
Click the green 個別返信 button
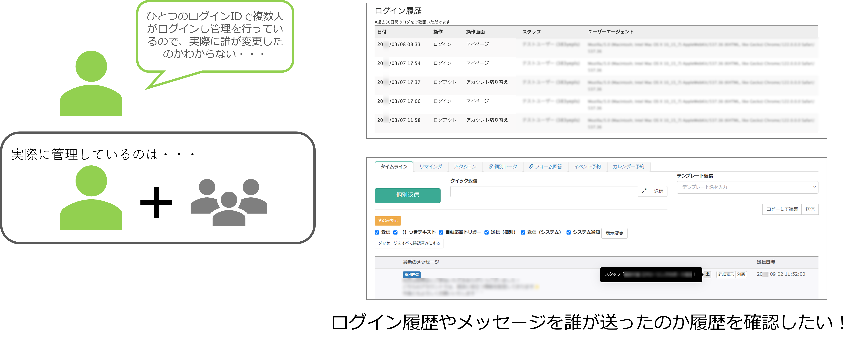407,195
